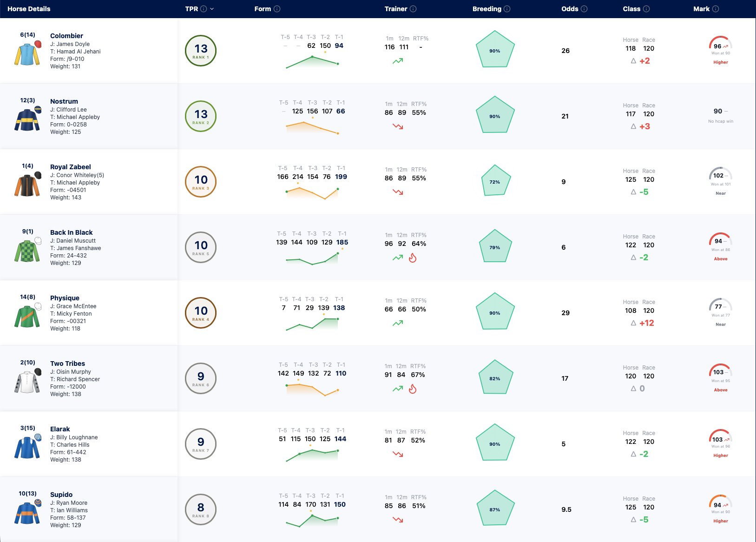This screenshot has height=542, width=756.
Task: Open the Form column info icon
Action: [x=277, y=9]
